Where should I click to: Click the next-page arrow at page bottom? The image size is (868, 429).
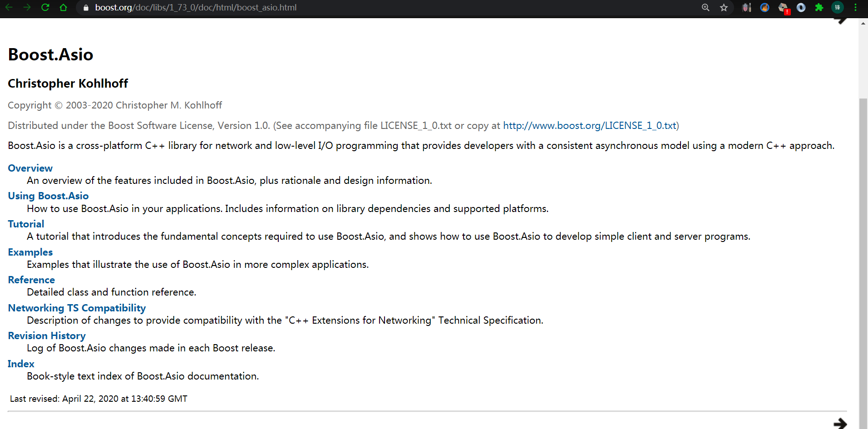click(840, 423)
